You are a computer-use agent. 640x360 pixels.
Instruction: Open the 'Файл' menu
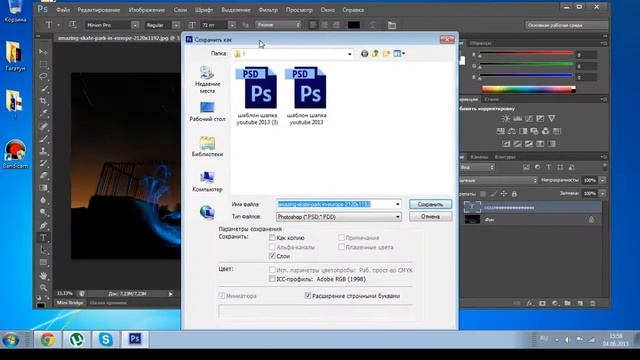pyautogui.click(x=63, y=10)
